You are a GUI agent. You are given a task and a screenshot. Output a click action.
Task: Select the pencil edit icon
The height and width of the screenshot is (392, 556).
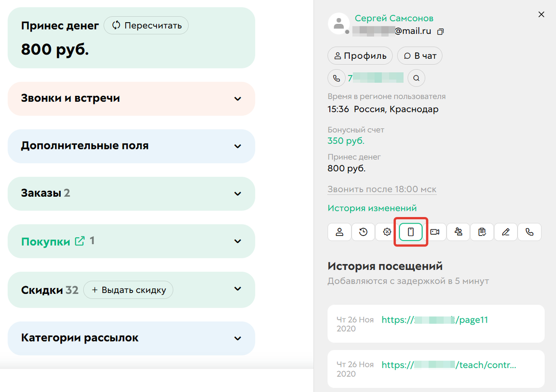click(x=505, y=232)
